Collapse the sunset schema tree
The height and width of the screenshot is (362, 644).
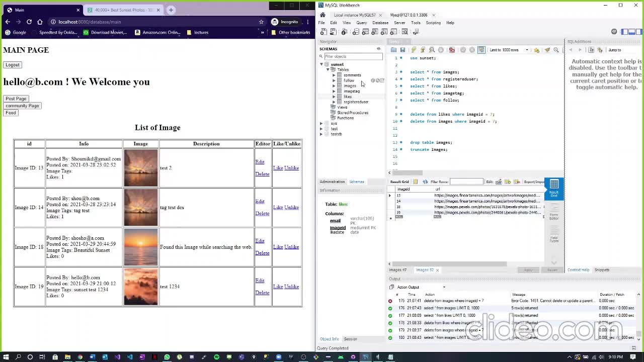[x=321, y=64]
